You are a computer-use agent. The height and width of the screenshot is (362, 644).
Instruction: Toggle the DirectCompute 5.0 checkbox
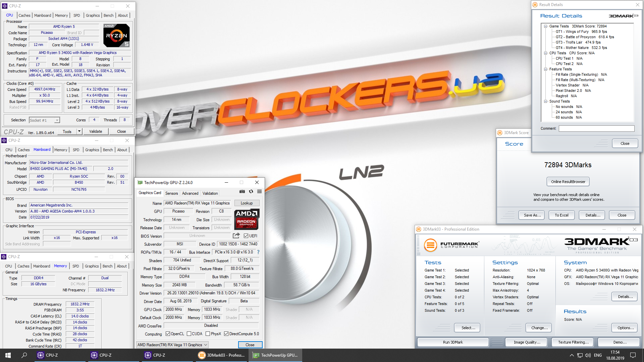click(226, 334)
